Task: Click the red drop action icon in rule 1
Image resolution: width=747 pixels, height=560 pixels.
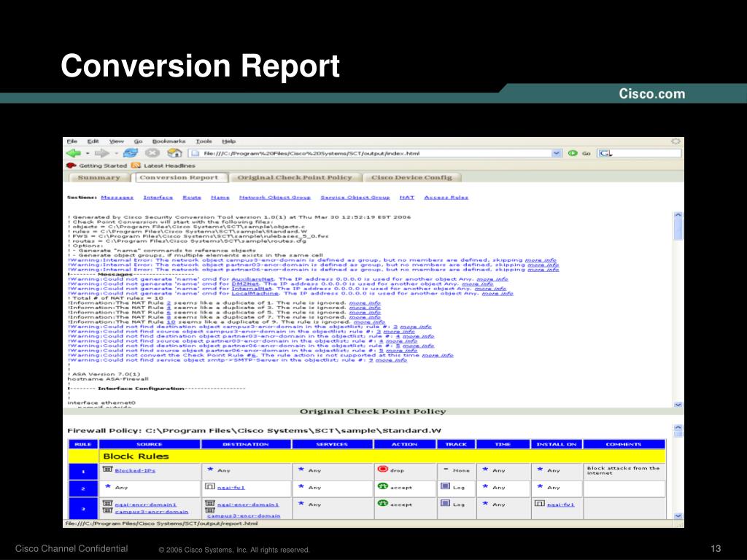Action: tap(382, 469)
